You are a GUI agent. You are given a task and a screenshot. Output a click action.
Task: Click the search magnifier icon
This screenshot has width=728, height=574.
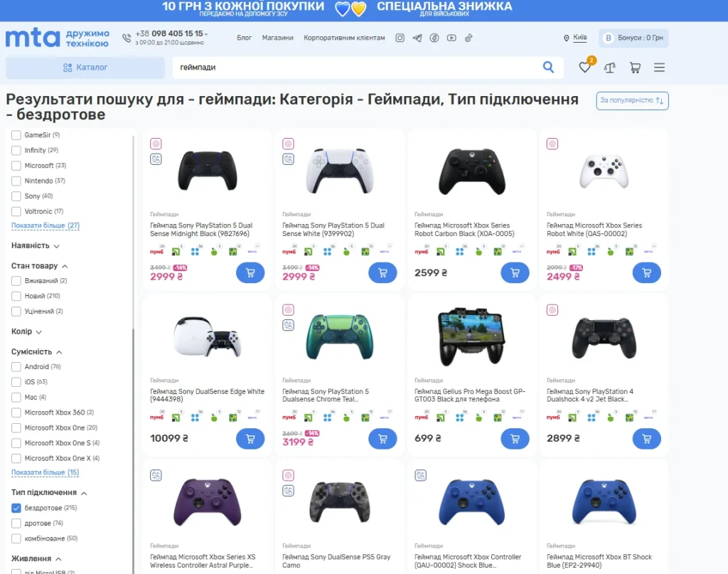[548, 68]
